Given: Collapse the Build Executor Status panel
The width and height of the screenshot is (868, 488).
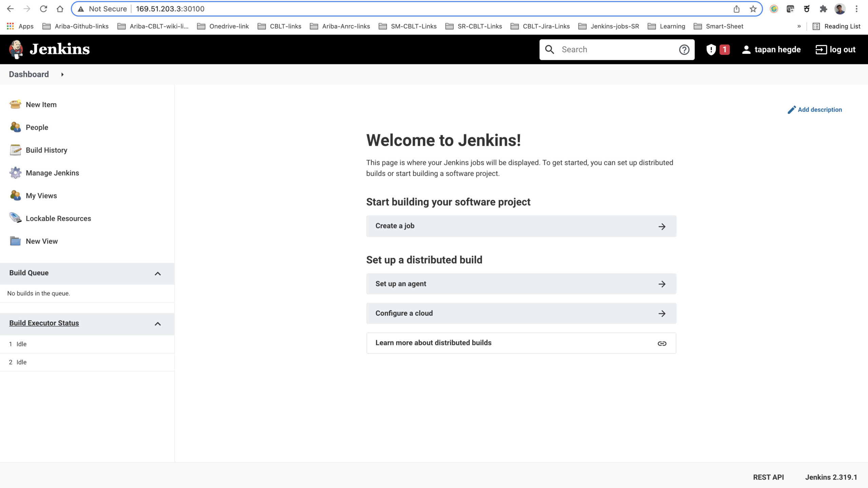Looking at the screenshot, I should pos(158,324).
